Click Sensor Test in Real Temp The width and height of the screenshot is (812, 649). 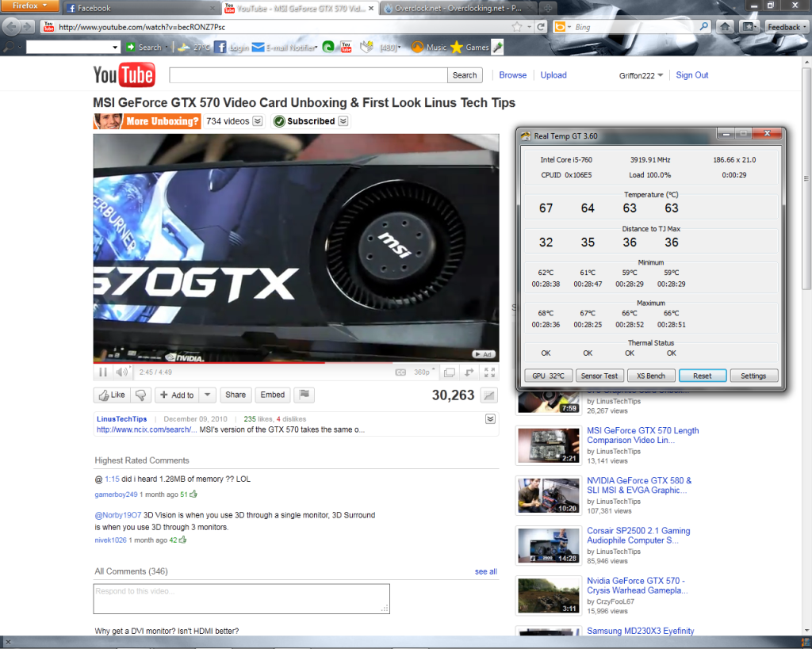pos(599,376)
